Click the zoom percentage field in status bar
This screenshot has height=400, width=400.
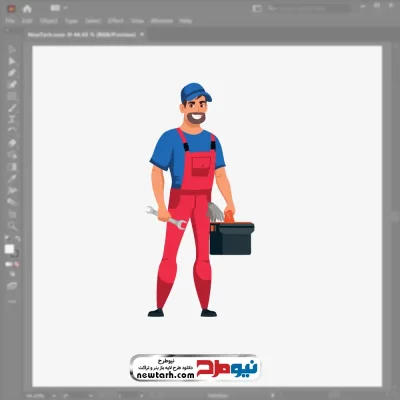coord(35,396)
